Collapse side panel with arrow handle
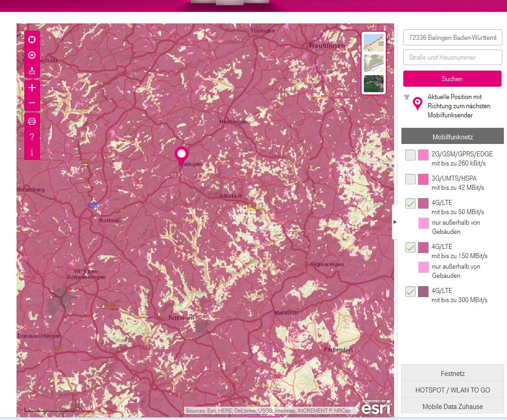 (x=395, y=222)
